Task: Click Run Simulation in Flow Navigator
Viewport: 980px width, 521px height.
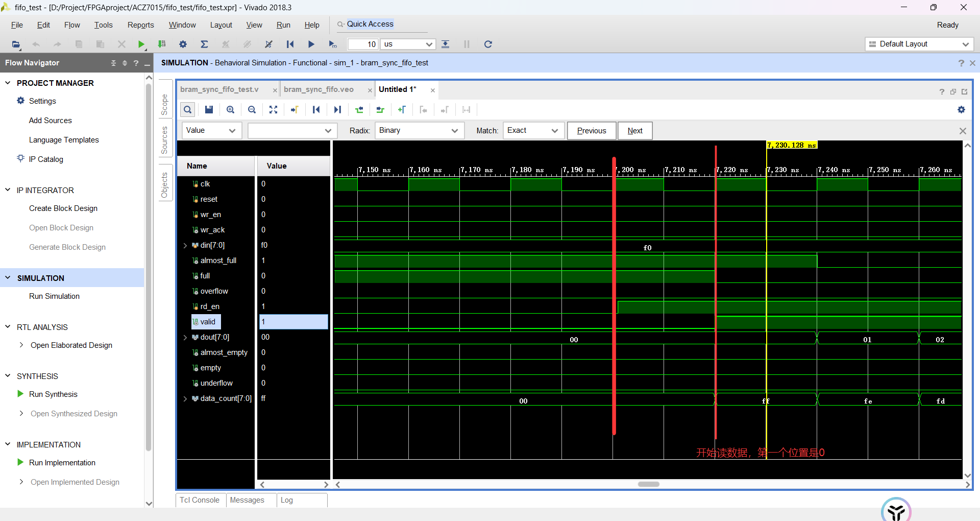Action: pyautogui.click(x=54, y=296)
